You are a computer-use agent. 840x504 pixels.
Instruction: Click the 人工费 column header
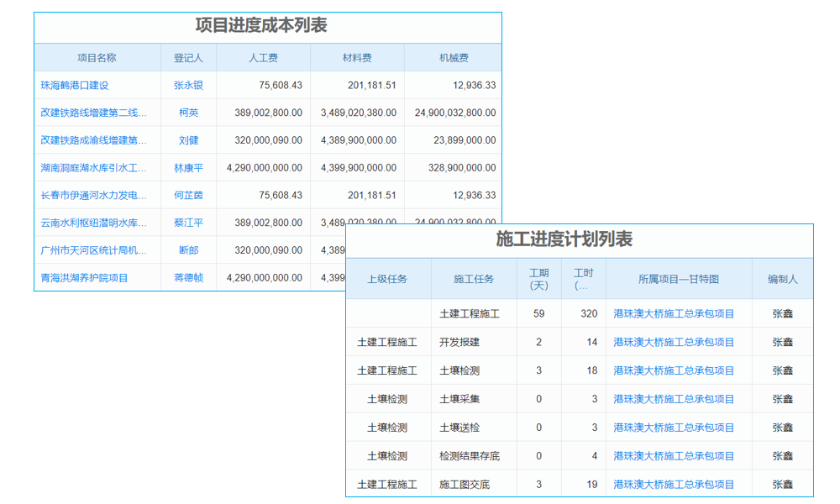point(263,56)
